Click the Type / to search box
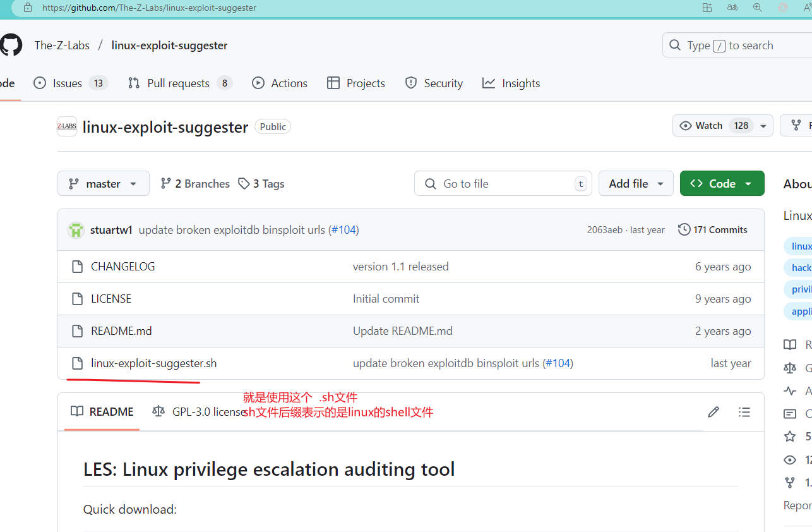Screen dimensions: 812x532 click(737, 45)
